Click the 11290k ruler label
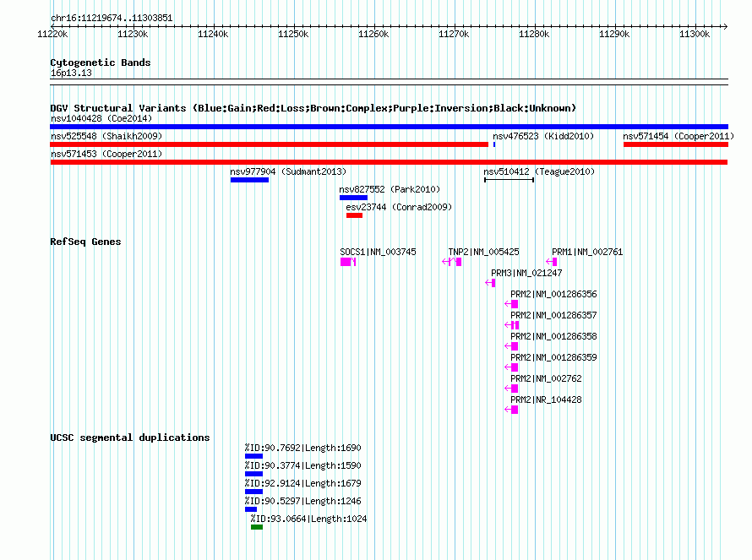The image size is (752, 560). tap(614, 35)
